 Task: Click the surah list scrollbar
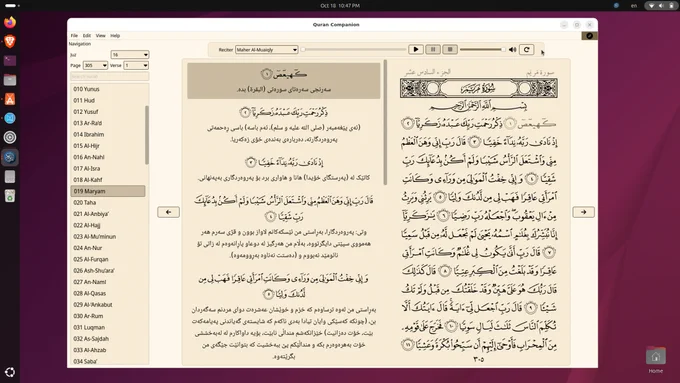(x=147, y=135)
